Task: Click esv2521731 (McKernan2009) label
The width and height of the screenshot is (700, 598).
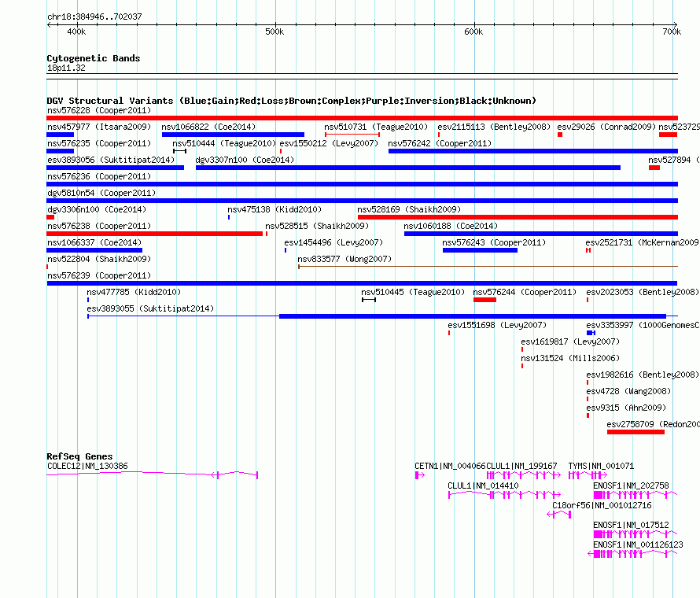Action: 642,242
